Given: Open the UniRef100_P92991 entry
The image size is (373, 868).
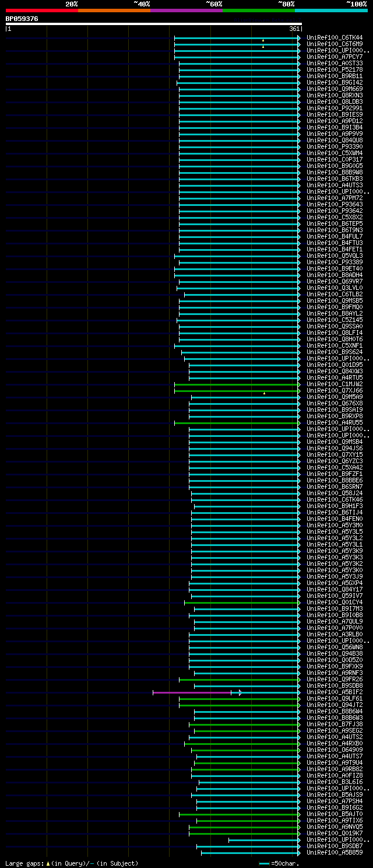Looking at the screenshot, I should (334, 108).
